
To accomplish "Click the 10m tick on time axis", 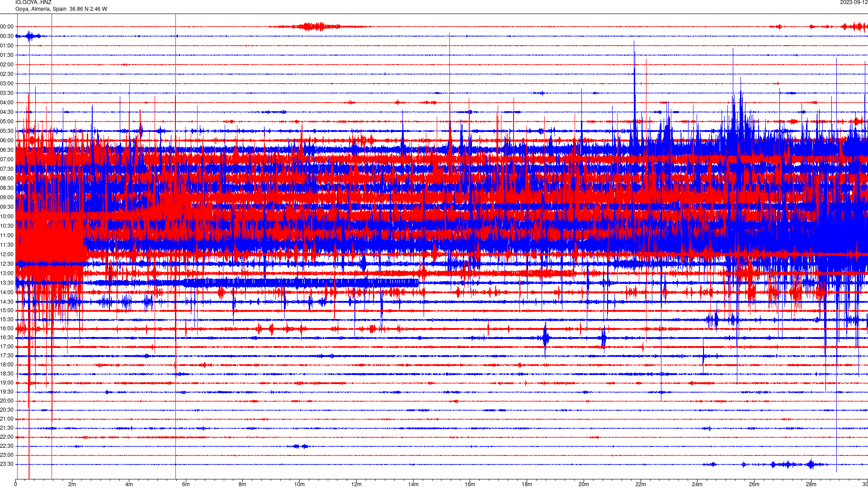I will click(x=299, y=484).
